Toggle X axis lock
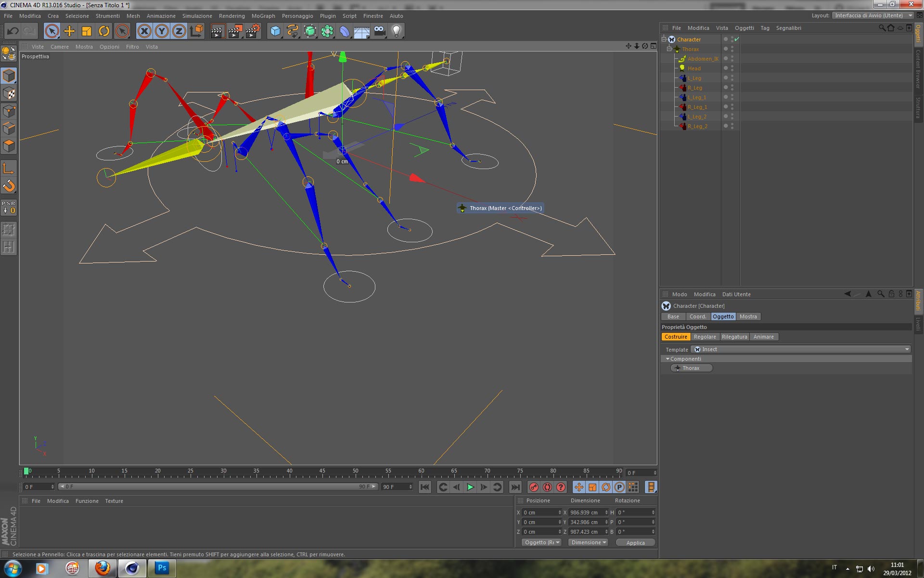 [144, 31]
